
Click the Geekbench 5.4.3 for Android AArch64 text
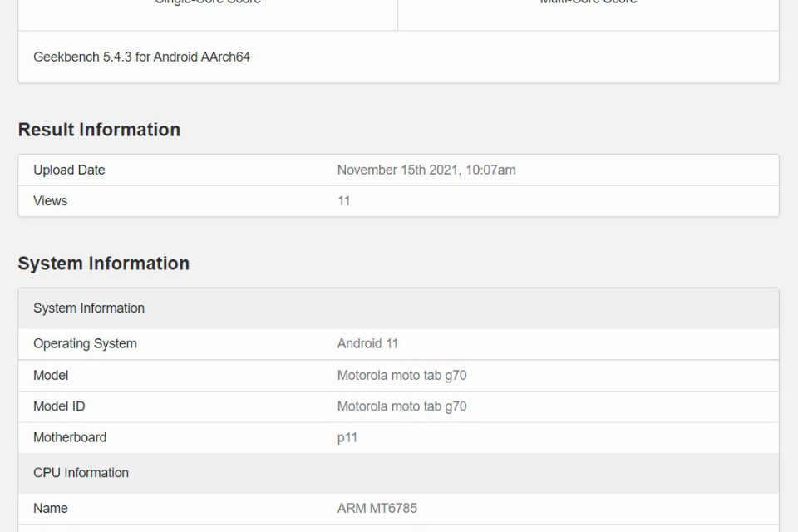[x=141, y=57]
